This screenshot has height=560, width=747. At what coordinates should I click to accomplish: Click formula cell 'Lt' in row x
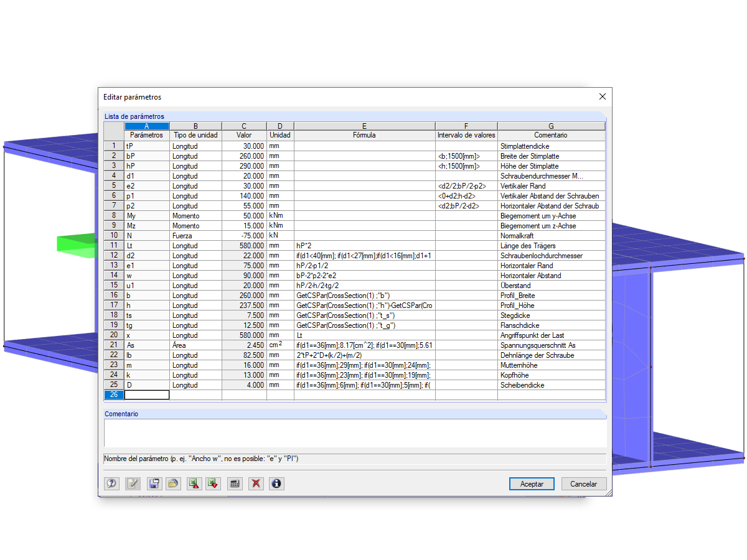coord(364,335)
